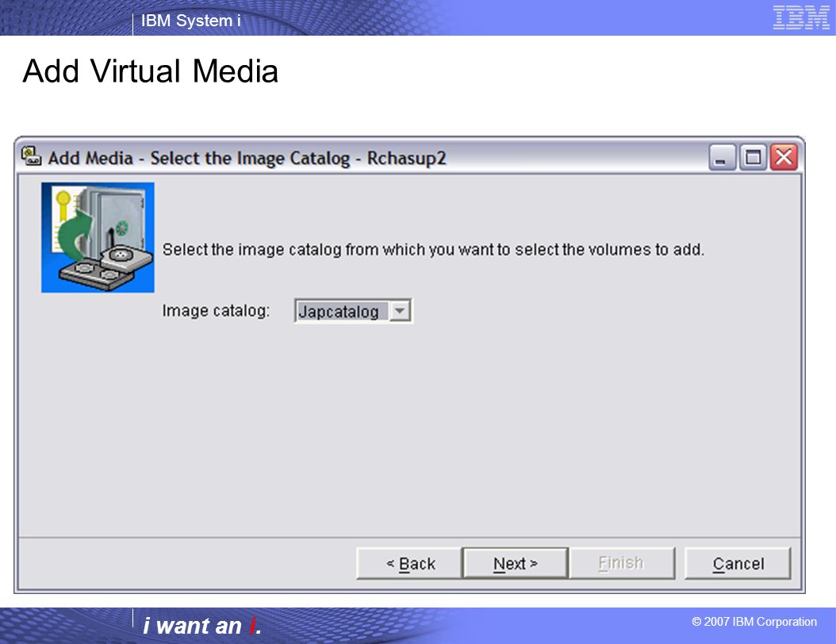Click the Next > button
836x644 pixels.
click(515, 563)
